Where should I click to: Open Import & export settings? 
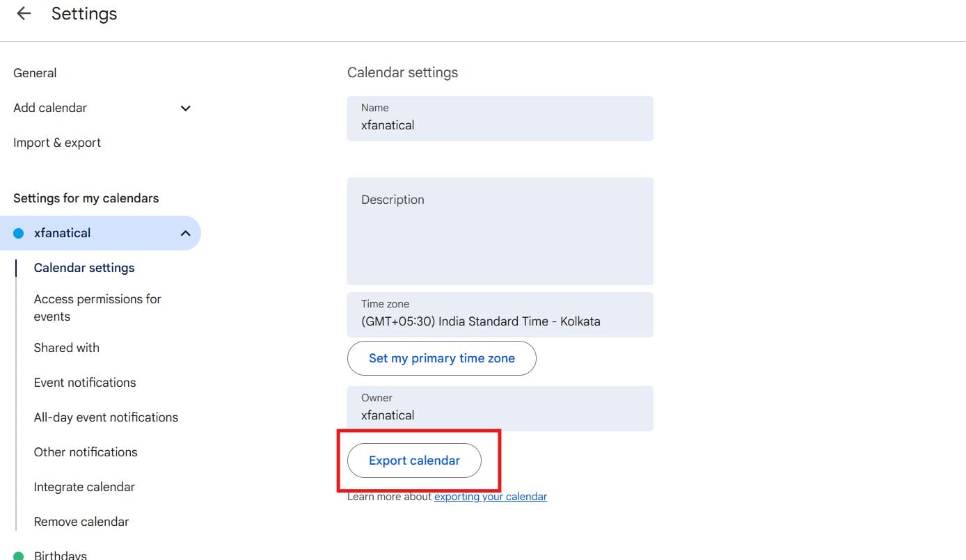click(x=57, y=143)
